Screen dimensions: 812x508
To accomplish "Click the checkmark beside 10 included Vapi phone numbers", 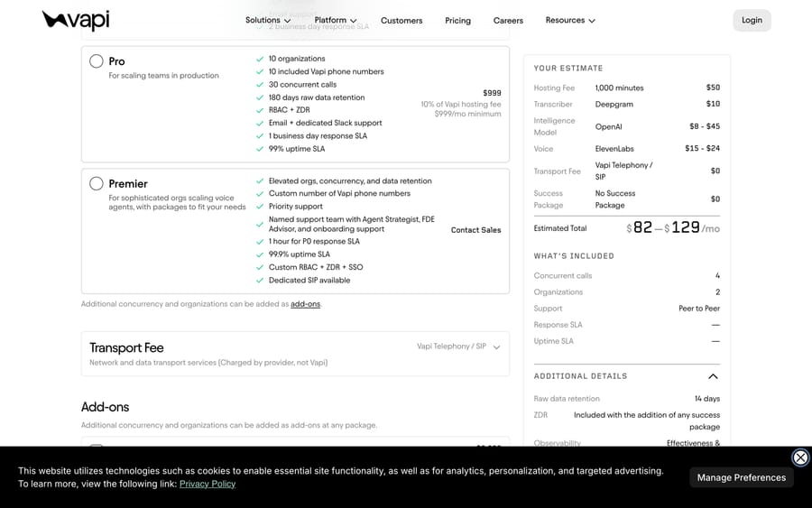I will click(x=260, y=72).
